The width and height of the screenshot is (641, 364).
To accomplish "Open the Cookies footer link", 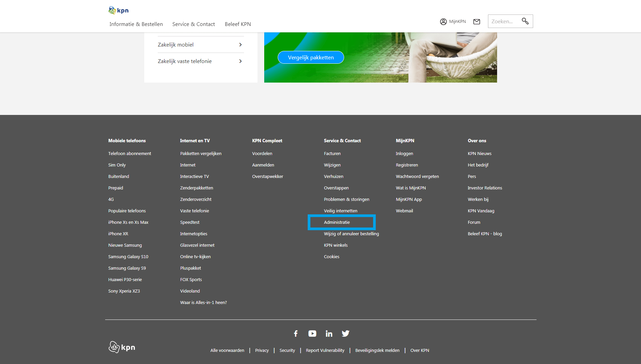I will coord(332,256).
